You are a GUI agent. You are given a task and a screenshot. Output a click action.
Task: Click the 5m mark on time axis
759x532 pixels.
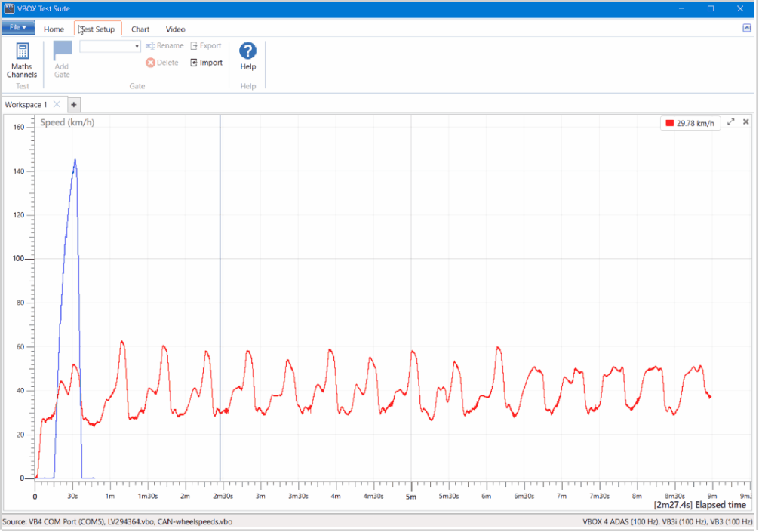(x=411, y=497)
